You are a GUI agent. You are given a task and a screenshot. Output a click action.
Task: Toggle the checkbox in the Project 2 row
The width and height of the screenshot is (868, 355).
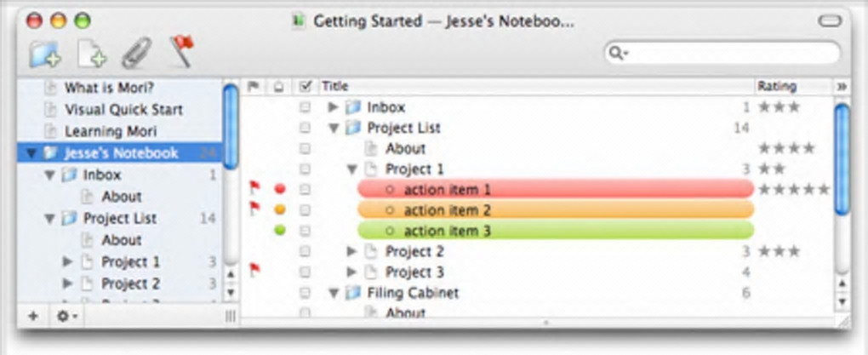[x=306, y=251]
